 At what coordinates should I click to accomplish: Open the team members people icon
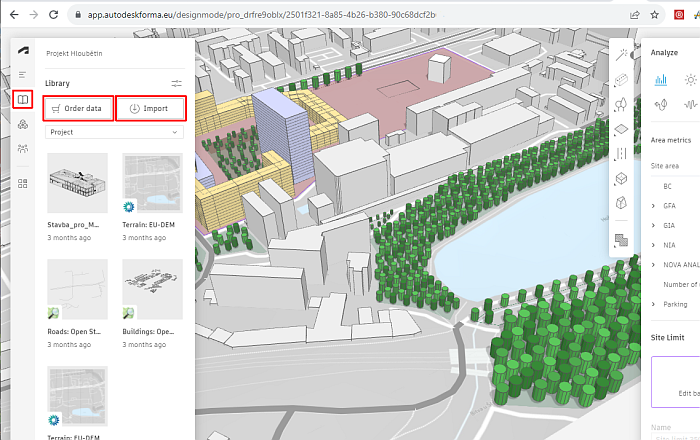22,148
